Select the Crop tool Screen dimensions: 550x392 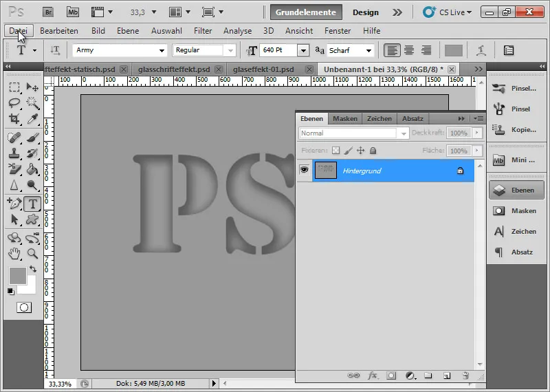click(14, 119)
